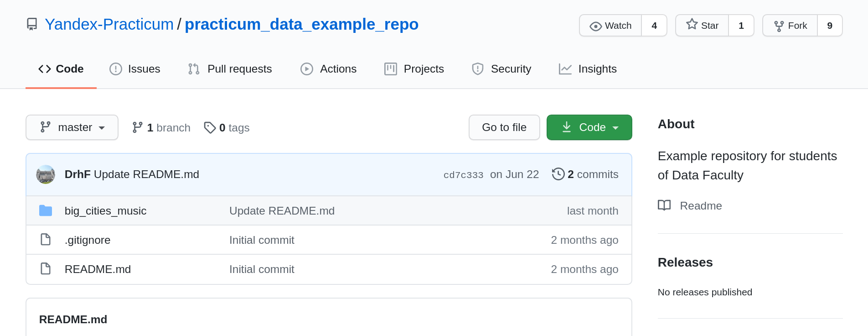Open the Pull requests tab
The image size is (868, 336).
(230, 69)
